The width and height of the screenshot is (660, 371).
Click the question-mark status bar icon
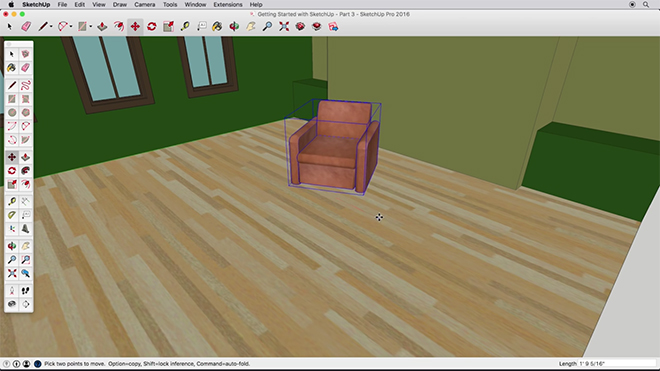click(x=6, y=364)
